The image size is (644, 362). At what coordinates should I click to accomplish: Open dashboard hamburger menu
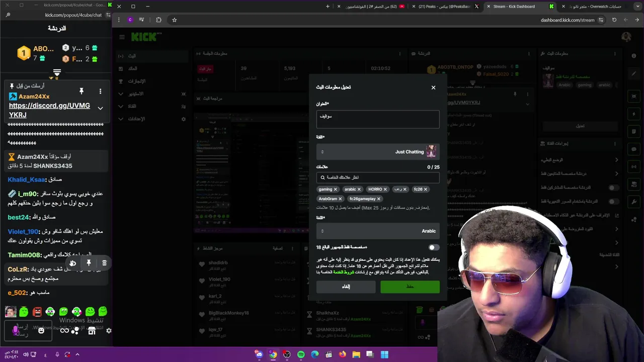122,37
